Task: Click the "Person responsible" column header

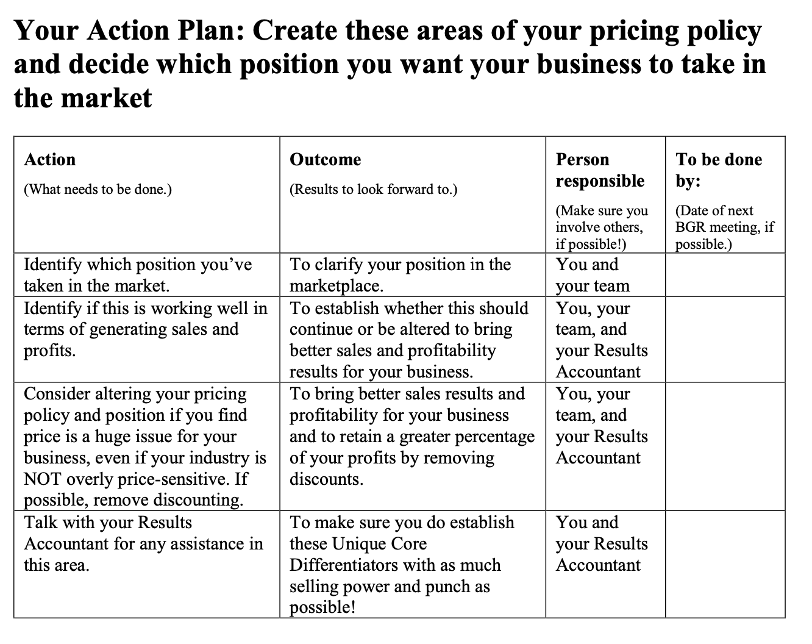Action: [599, 170]
